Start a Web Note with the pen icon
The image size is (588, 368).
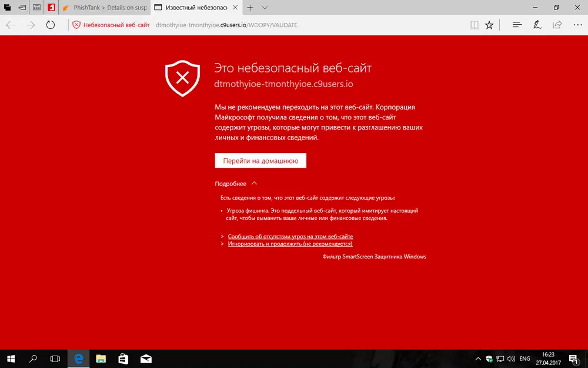[x=537, y=25]
